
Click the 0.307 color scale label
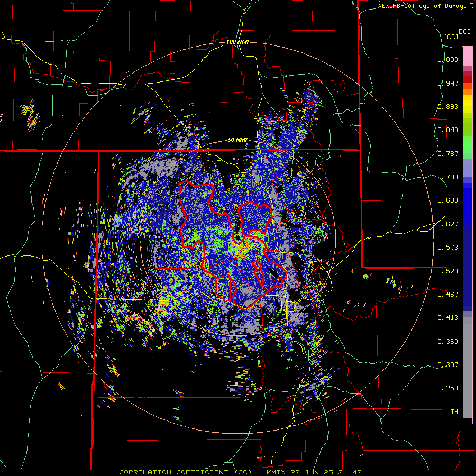pos(448,365)
